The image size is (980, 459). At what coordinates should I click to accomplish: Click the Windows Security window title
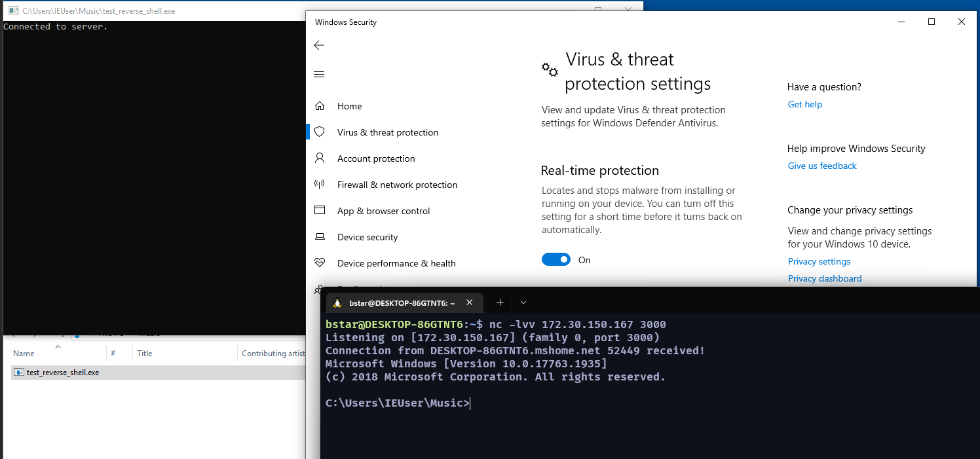346,22
